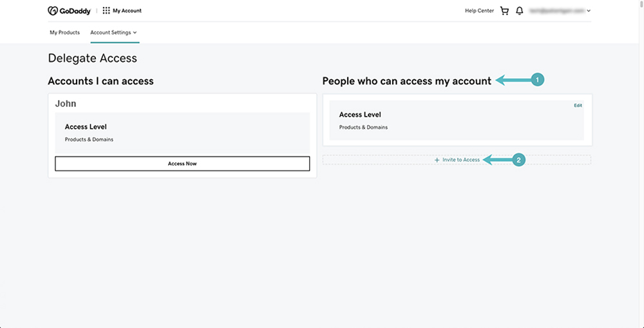The width and height of the screenshot is (644, 328).
Task: View notifications bell
Action: pos(520,11)
